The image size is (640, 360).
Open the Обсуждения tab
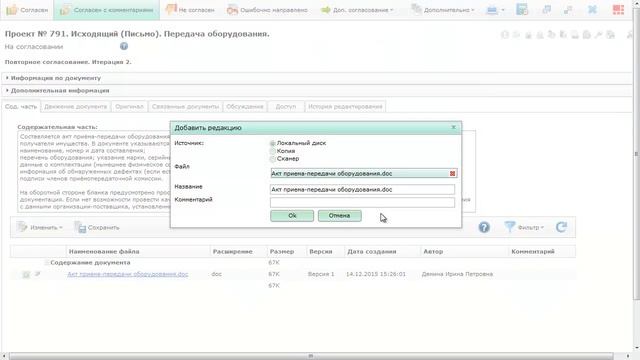244,107
